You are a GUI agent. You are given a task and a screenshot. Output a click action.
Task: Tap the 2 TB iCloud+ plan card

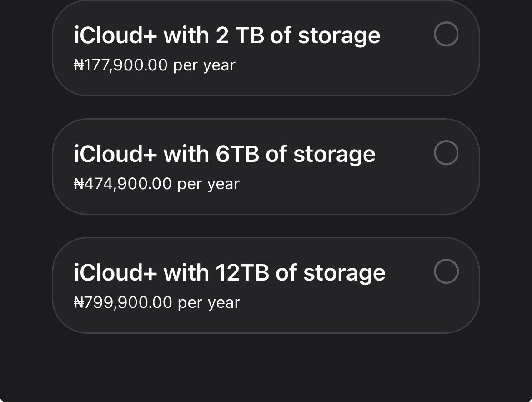click(x=266, y=48)
